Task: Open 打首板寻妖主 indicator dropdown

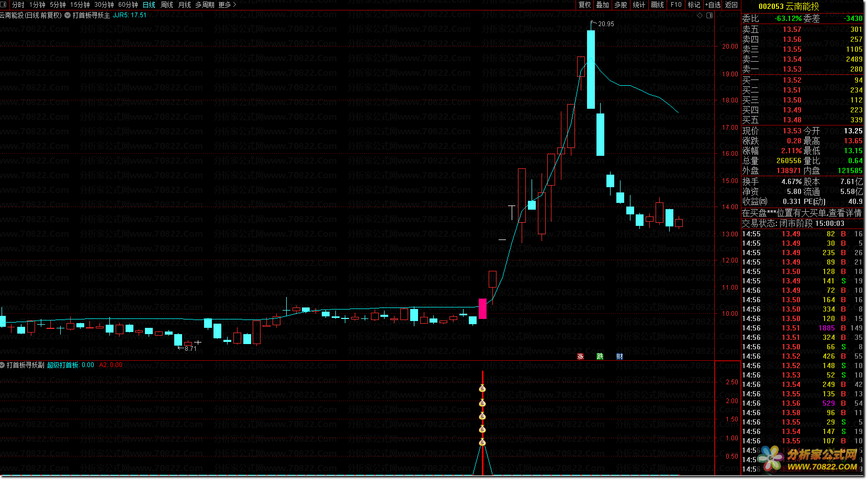Action: (x=67, y=16)
